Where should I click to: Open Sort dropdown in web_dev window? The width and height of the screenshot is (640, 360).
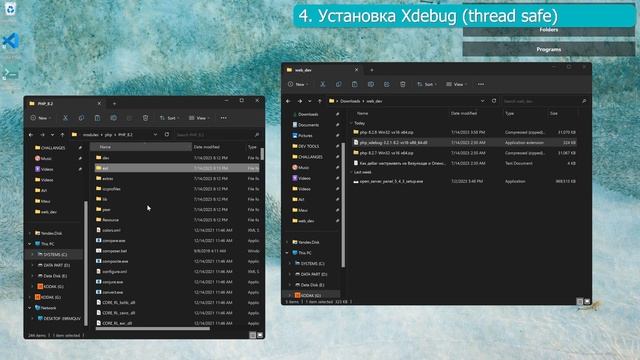tap(427, 84)
